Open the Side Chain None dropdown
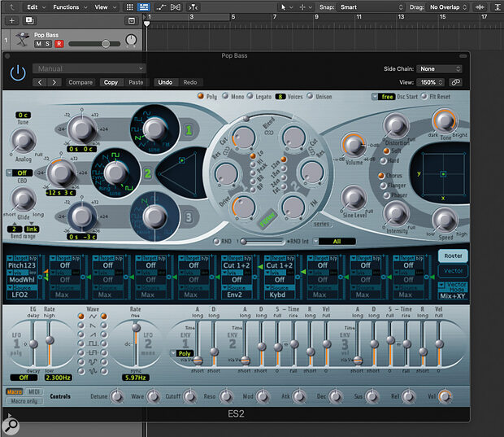Screen dimensions: 504x437 tap(439, 69)
